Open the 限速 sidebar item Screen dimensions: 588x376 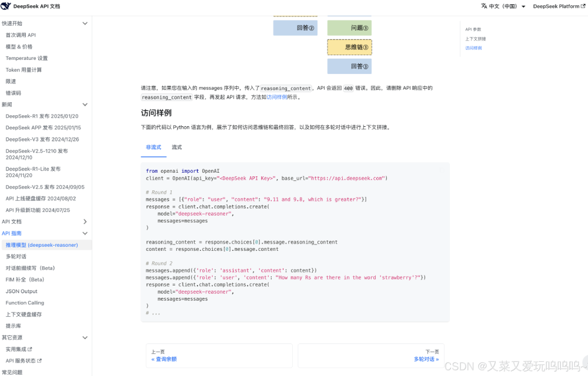[x=11, y=81]
